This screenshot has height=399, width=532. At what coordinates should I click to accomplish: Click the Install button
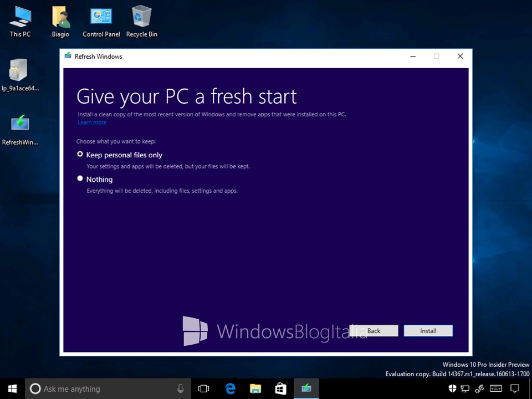[428, 330]
